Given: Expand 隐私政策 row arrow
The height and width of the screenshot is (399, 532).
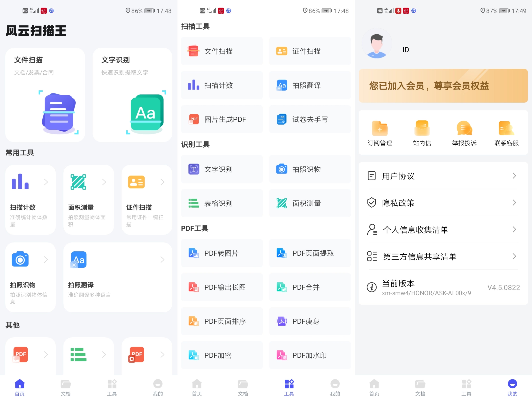Looking at the screenshot, I should [x=514, y=203].
